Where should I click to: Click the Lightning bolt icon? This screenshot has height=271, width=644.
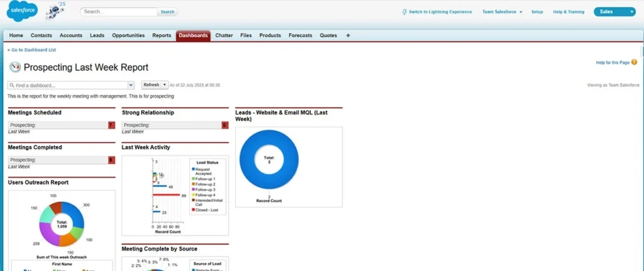(x=404, y=12)
